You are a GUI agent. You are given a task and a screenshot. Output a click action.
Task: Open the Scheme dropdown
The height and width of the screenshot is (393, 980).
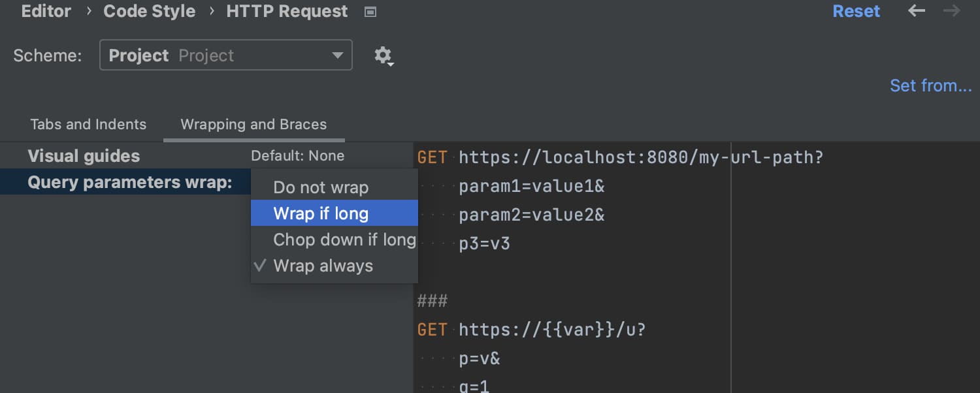tap(225, 55)
